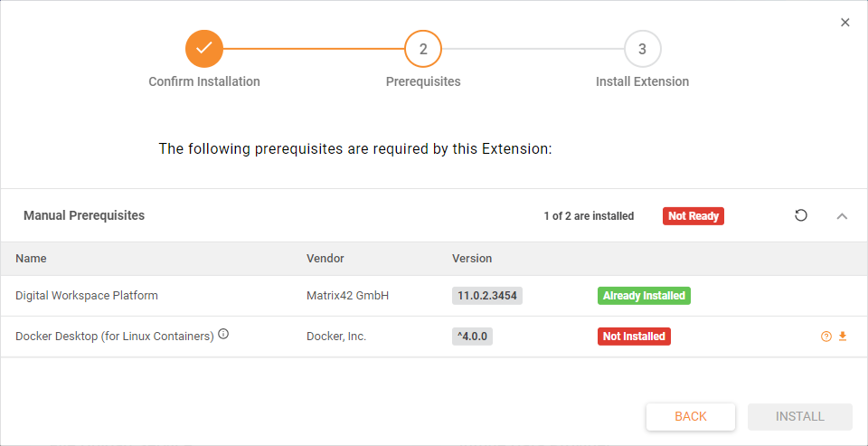
Task: Select step 3 Install Extension circle
Action: [x=642, y=49]
